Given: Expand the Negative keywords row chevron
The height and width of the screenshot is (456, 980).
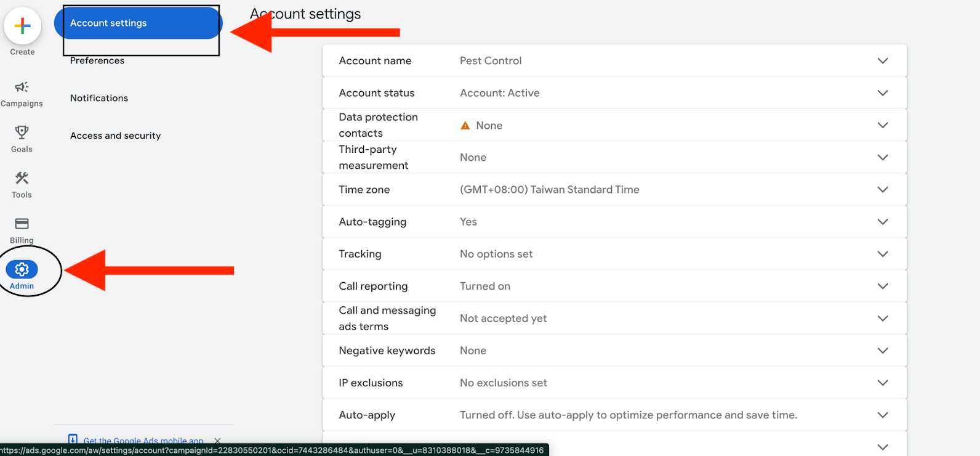Looking at the screenshot, I should click(883, 351).
